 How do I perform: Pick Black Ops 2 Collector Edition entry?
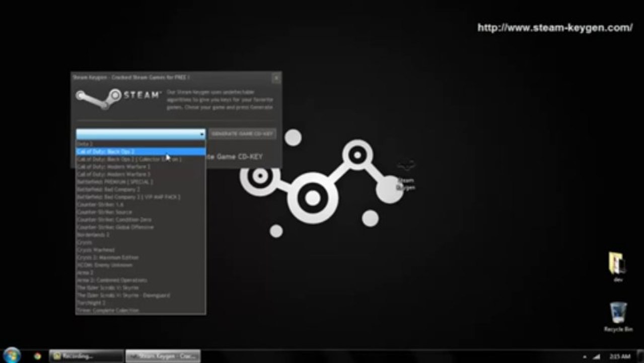pos(140,159)
